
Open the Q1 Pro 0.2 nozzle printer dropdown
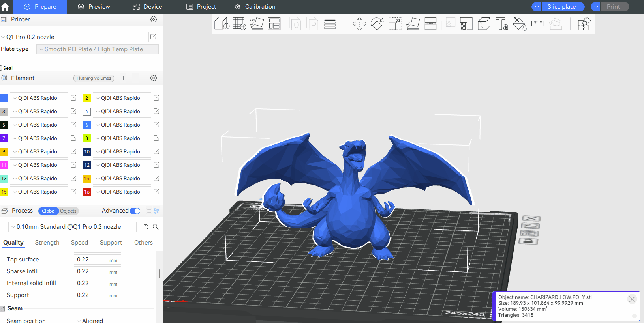(x=74, y=37)
